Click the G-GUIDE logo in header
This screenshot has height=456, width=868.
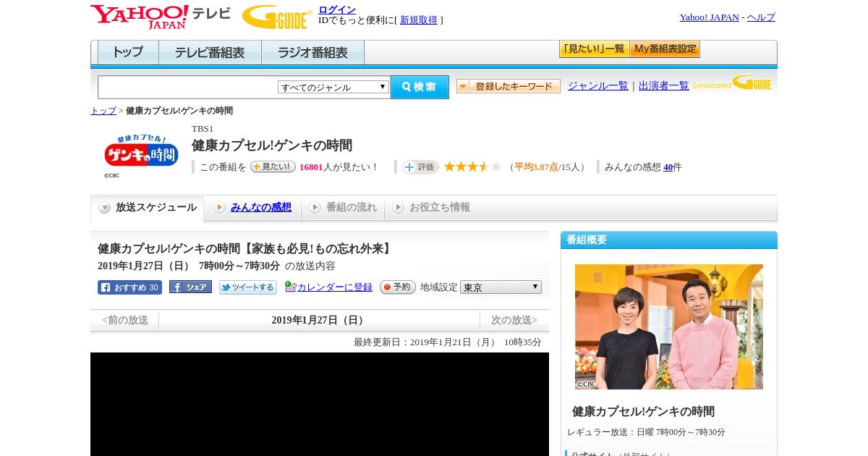pyautogui.click(x=277, y=17)
